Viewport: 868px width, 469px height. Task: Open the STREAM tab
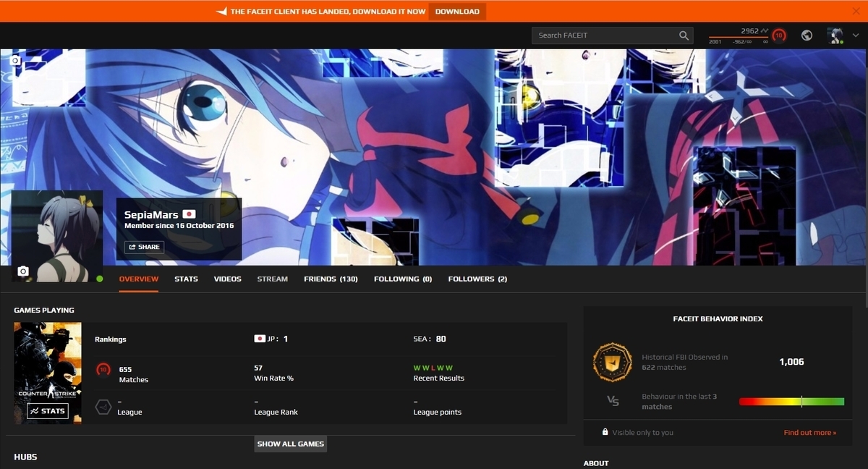tap(273, 279)
